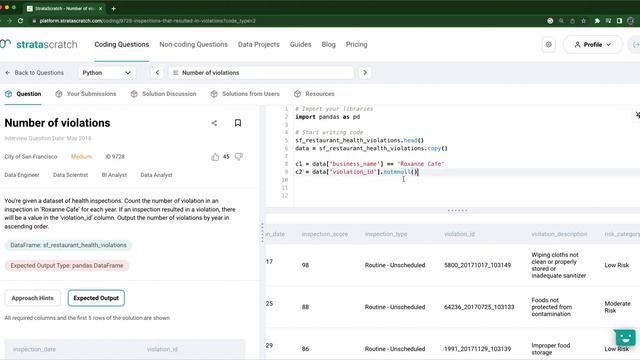Reload the browser page
This screenshot has height=360, width=640.
pyautogui.click(x=20, y=21)
